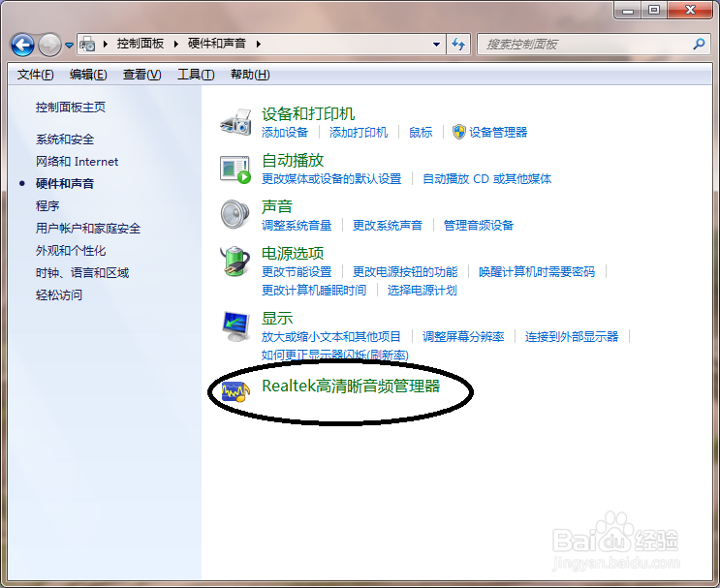Open the 自动播放 heading

(x=293, y=160)
